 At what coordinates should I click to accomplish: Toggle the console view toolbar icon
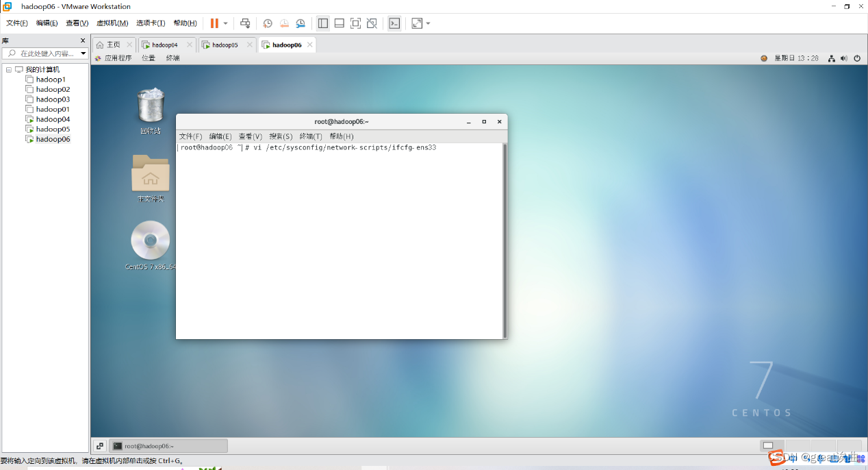point(394,23)
